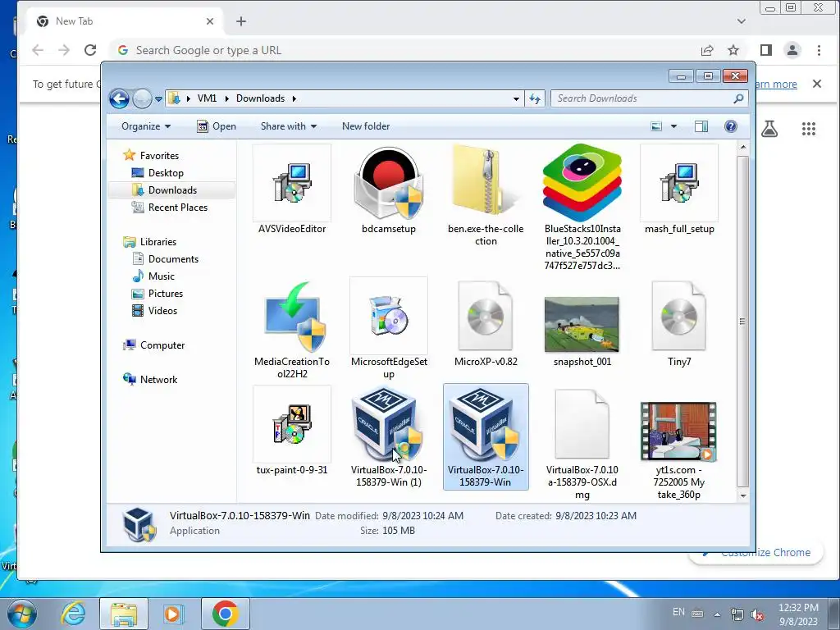Click the file list vertical scrollbar thumb

(x=742, y=322)
